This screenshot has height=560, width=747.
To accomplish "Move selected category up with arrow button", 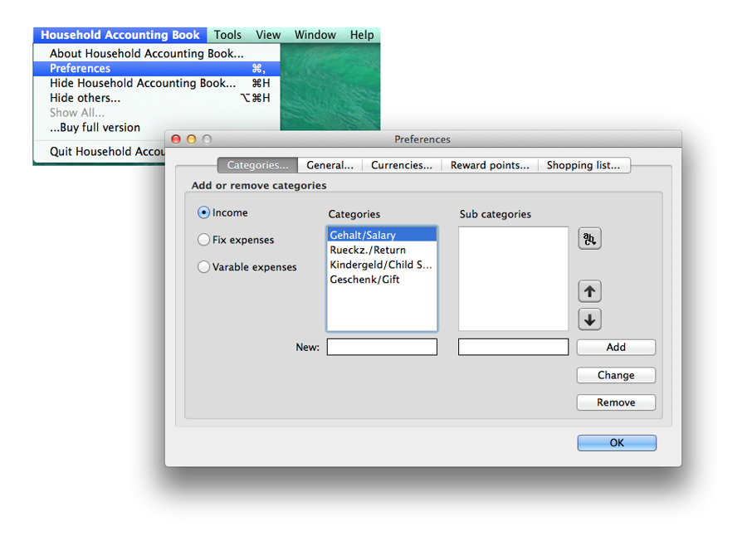I will click(589, 291).
